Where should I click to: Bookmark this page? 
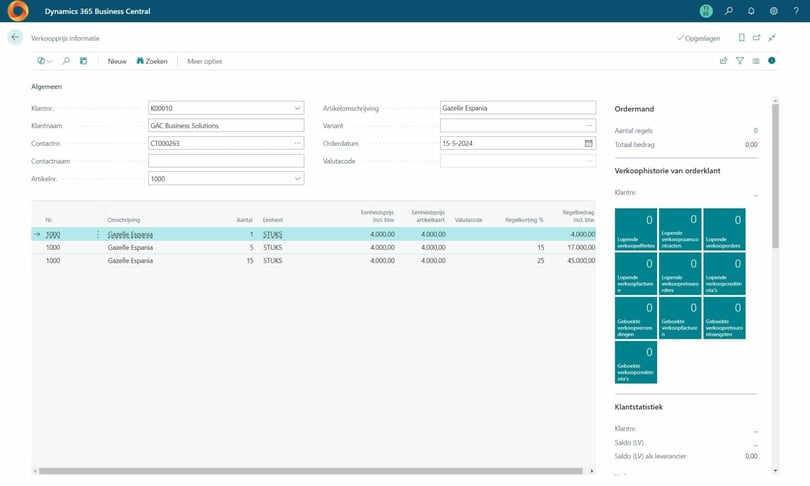tap(741, 38)
